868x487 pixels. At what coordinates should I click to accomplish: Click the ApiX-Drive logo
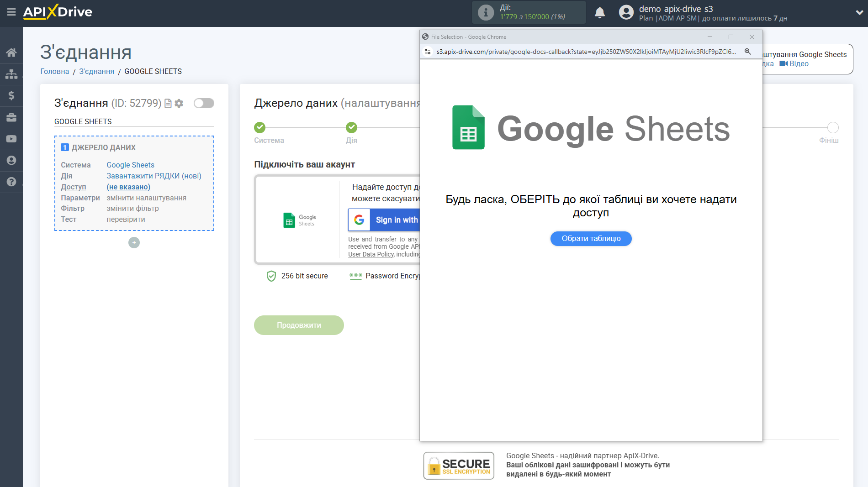(57, 12)
